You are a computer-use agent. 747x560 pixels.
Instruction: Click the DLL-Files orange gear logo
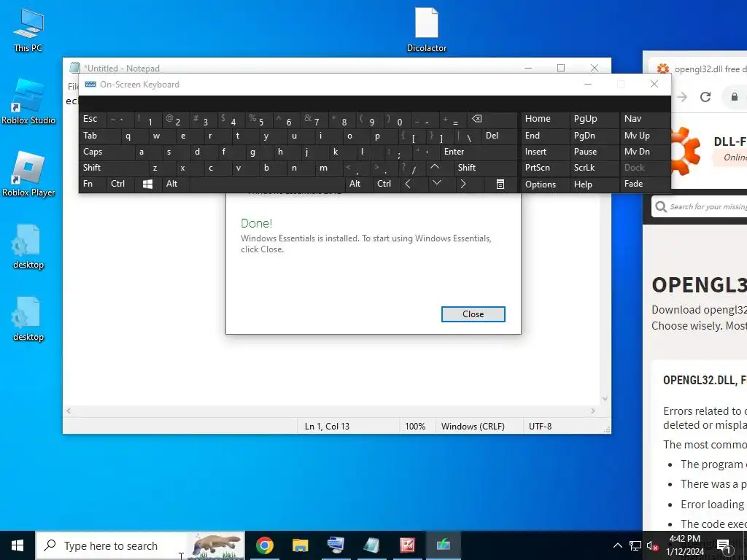[x=686, y=150]
